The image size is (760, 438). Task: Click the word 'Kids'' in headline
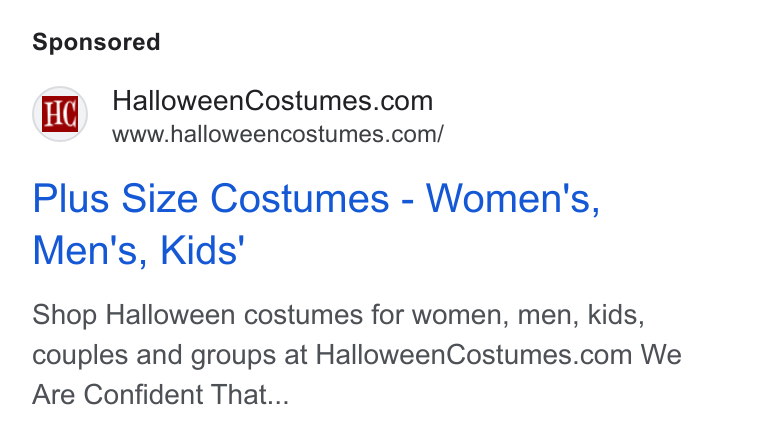click(203, 250)
